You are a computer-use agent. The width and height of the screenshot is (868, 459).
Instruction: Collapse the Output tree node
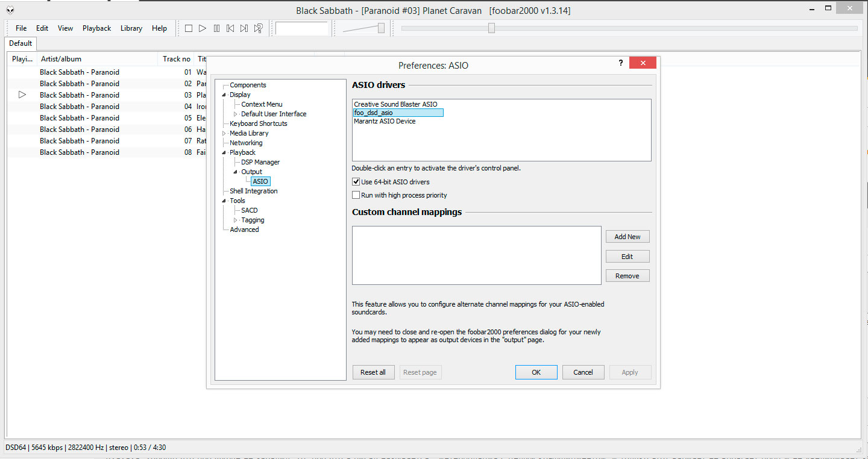[236, 172]
